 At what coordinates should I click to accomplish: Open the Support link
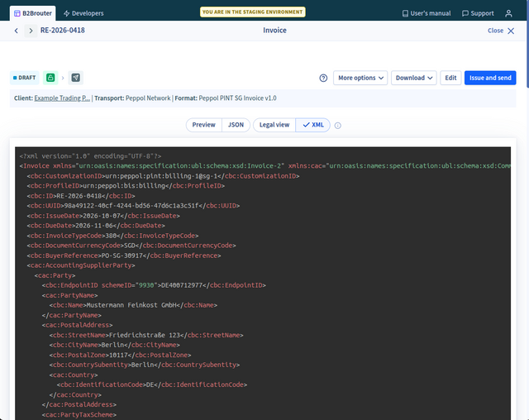(x=478, y=13)
